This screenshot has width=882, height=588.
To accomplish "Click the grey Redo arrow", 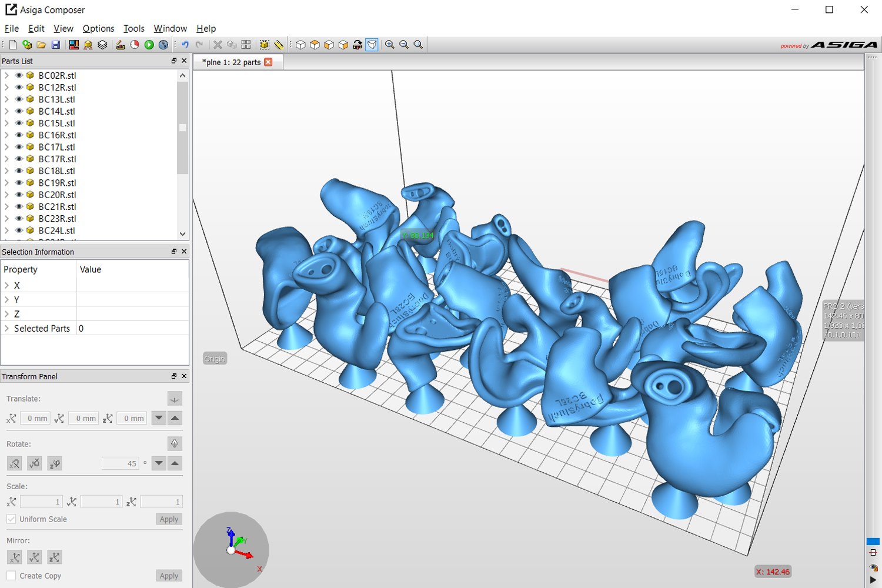I will click(x=199, y=45).
